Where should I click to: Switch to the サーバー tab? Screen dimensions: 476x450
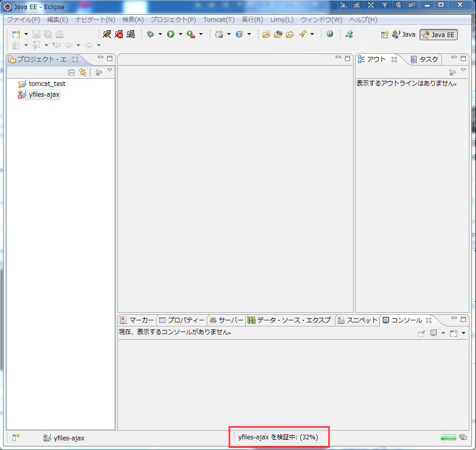(227, 320)
